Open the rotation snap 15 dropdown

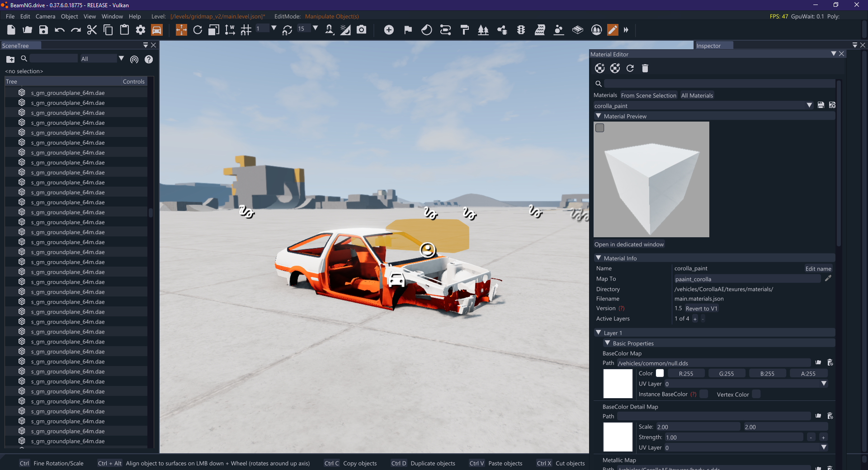[x=315, y=28]
